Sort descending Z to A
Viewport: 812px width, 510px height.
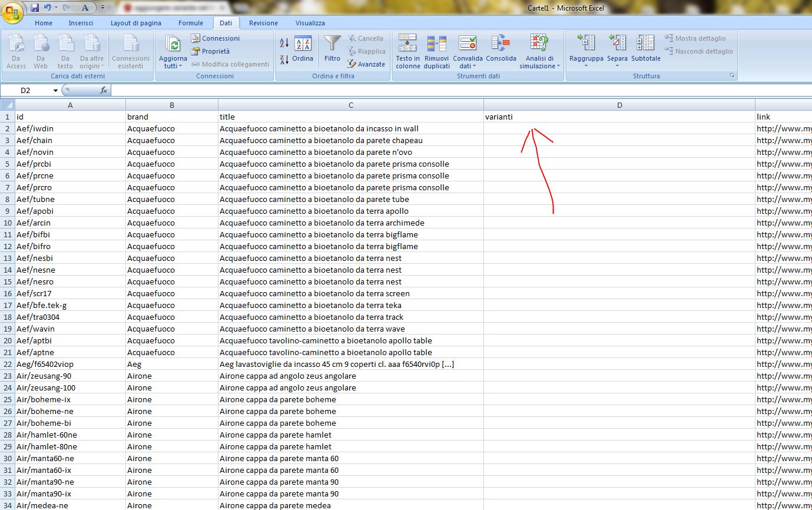(x=284, y=59)
